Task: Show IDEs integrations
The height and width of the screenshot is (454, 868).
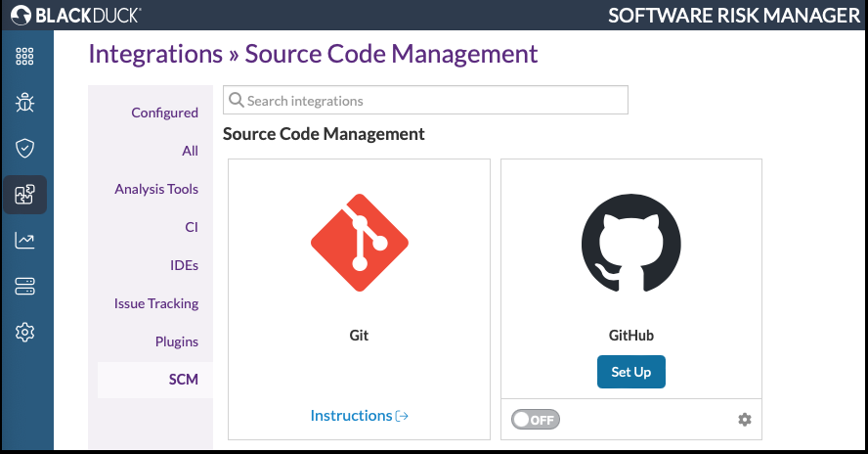Action: [x=185, y=265]
